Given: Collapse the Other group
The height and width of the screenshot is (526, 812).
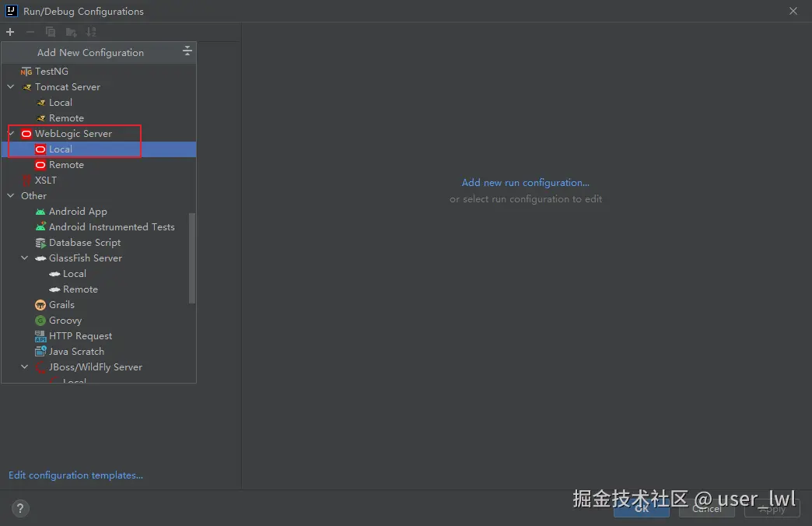Looking at the screenshot, I should click(11, 196).
